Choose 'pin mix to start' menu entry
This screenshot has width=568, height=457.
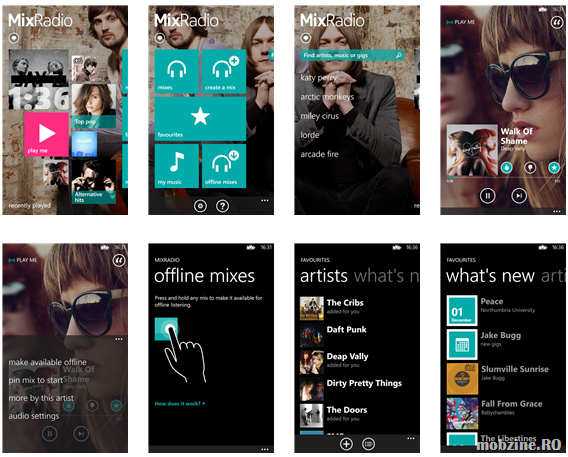[x=36, y=380]
